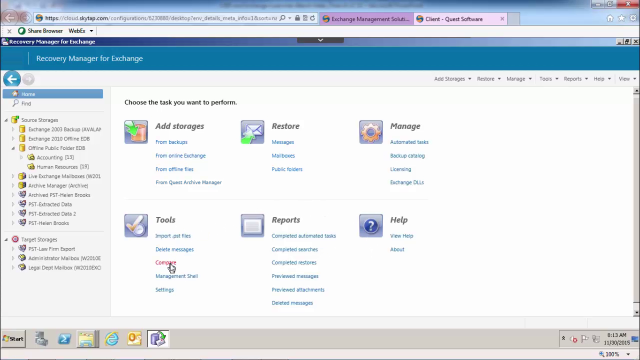Open Internet Explorer from the taskbar

pos(111,339)
